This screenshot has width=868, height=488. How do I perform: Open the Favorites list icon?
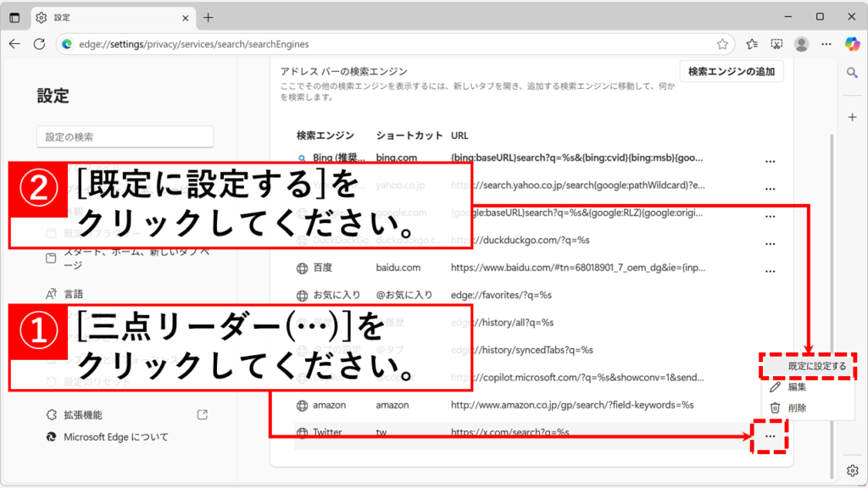click(752, 44)
